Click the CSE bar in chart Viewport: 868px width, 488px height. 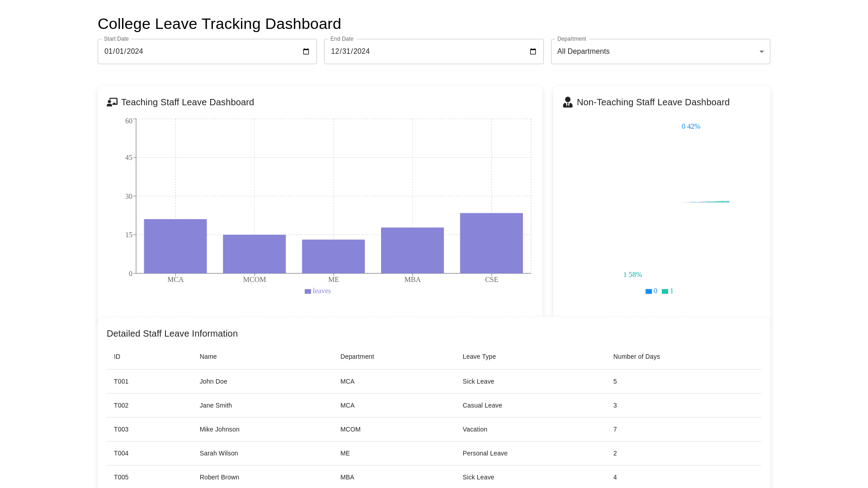tap(491, 243)
